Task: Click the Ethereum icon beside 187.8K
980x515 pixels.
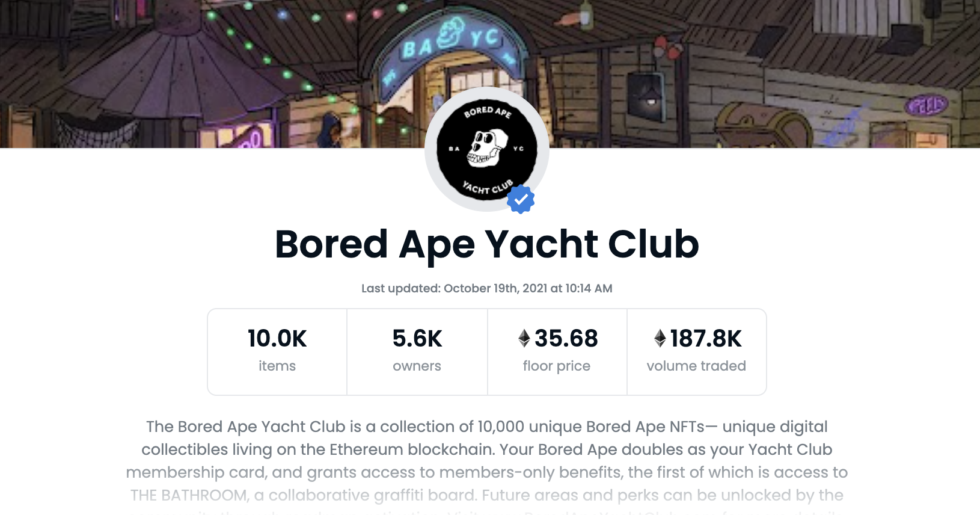Action: click(x=660, y=339)
